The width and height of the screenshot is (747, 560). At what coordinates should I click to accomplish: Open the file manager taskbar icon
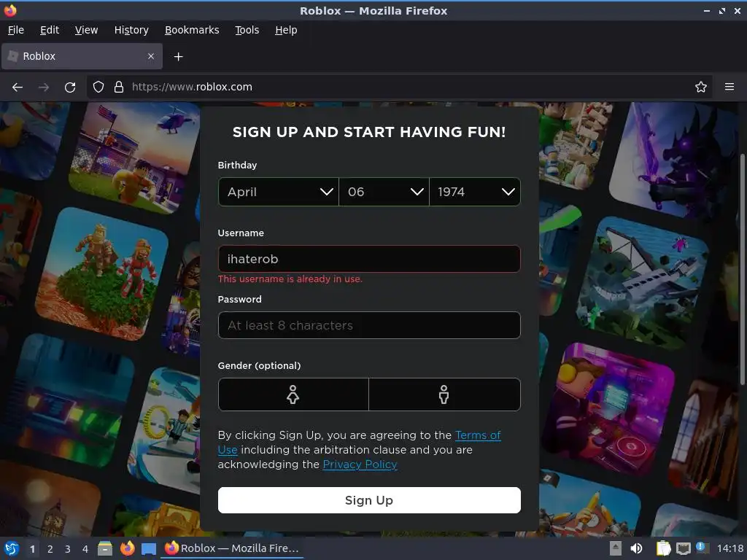coord(105,548)
